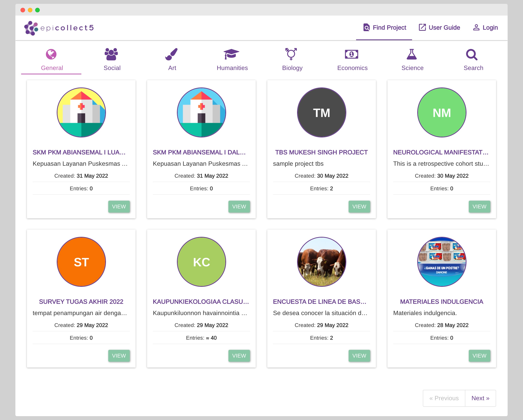The height and width of the screenshot is (420, 523).
Task: Open the Economics banknote icon
Action: [x=351, y=54]
